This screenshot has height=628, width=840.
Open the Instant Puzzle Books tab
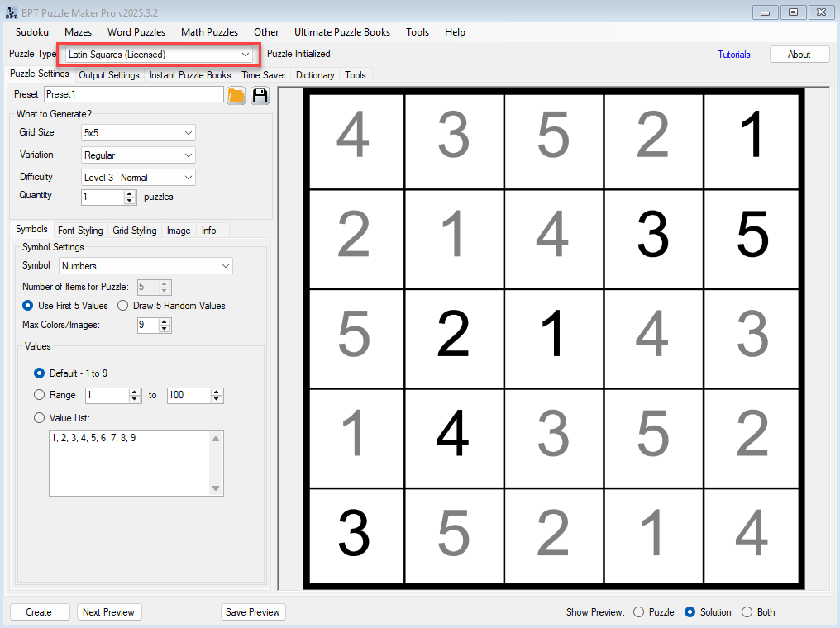(190, 75)
